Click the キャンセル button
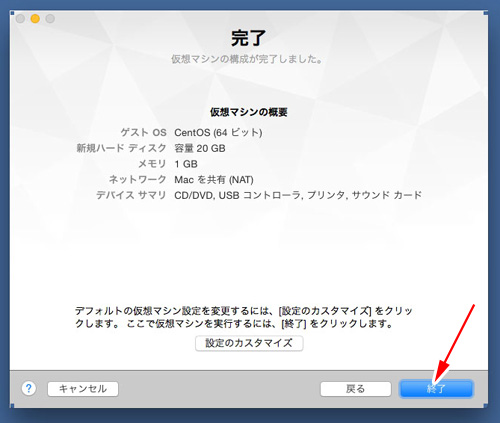The height and width of the screenshot is (423, 500). pos(83,389)
